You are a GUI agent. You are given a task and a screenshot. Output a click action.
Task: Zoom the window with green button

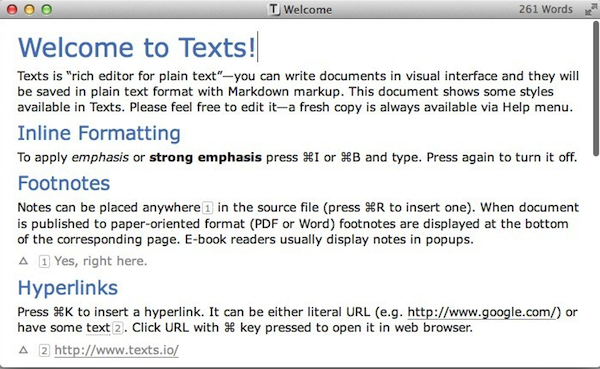[47, 9]
